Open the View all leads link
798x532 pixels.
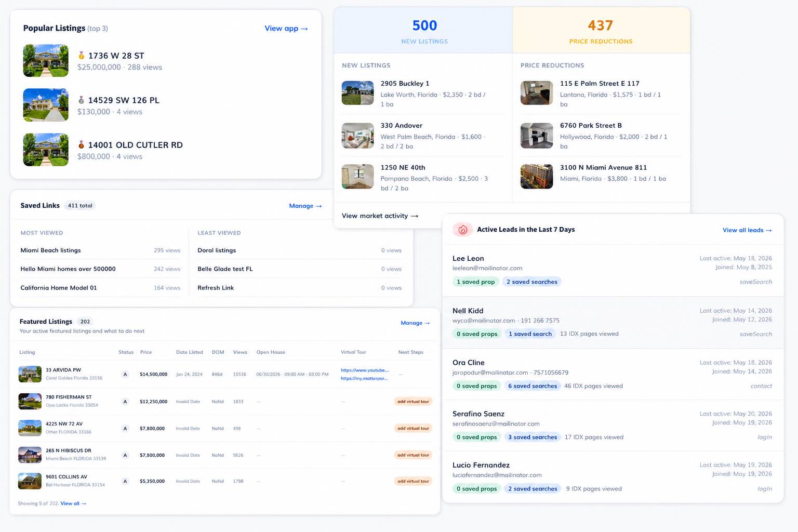[x=747, y=230]
